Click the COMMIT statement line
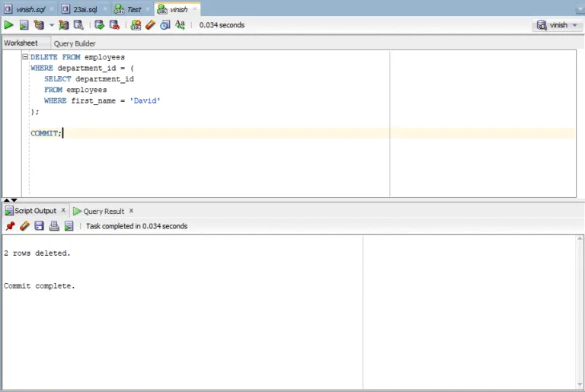The image size is (585, 392). (46, 133)
